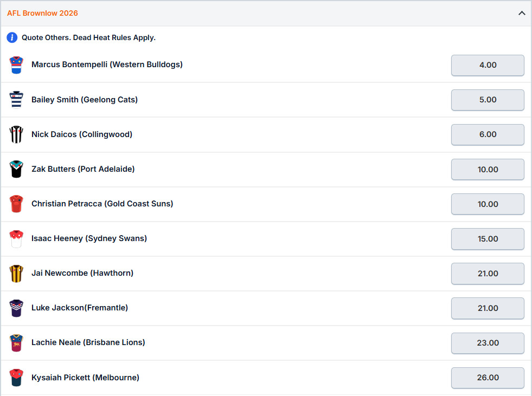Collapse the AFL Brownlow 2026 market chevron

[x=522, y=13]
